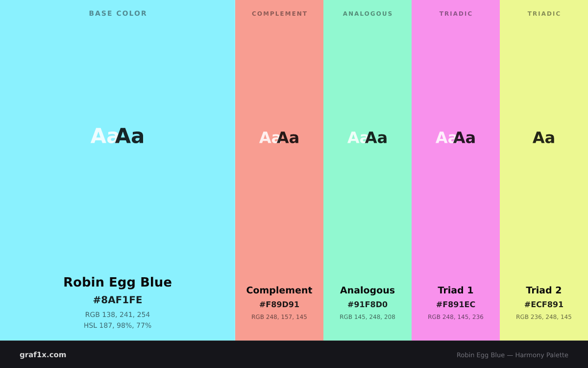
Task: Click the #F891EC hex code
Action: pos(456,305)
